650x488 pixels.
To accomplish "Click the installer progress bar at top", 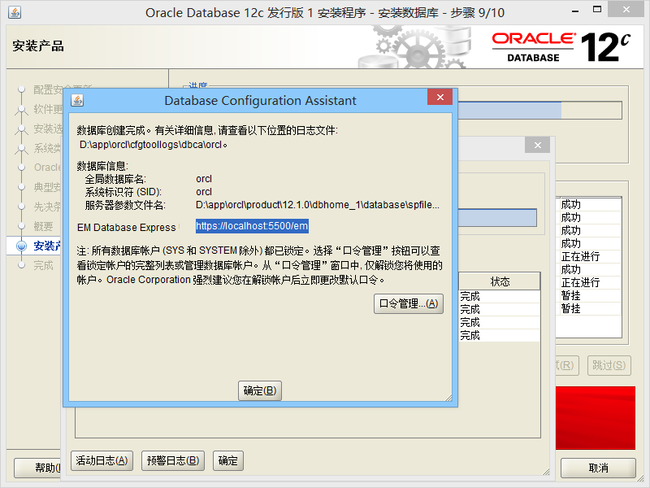I will [x=540, y=111].
